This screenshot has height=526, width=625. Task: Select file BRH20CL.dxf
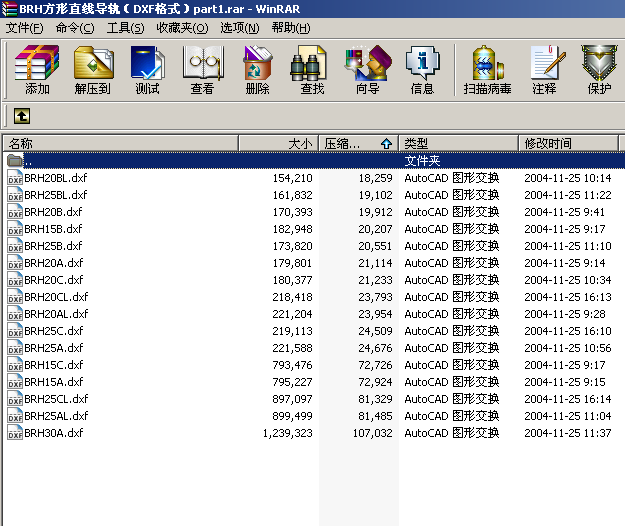pyautogui.click(x=56, y=297)
